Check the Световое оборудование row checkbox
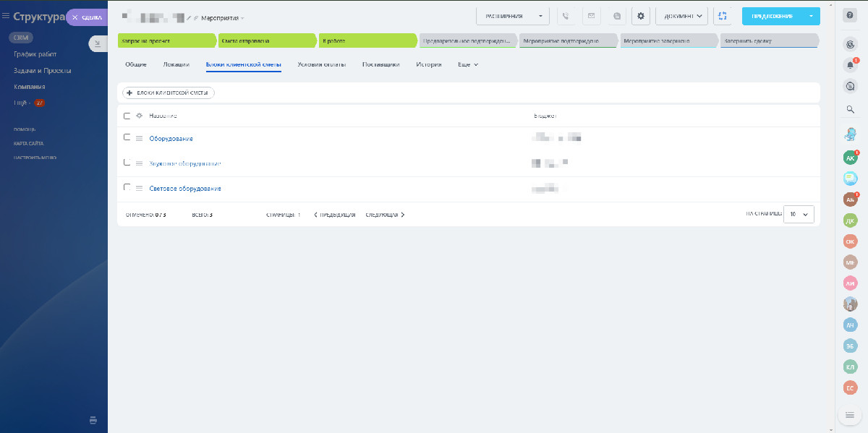Screen dimensions: 868x433 click(x=127, y=187)
